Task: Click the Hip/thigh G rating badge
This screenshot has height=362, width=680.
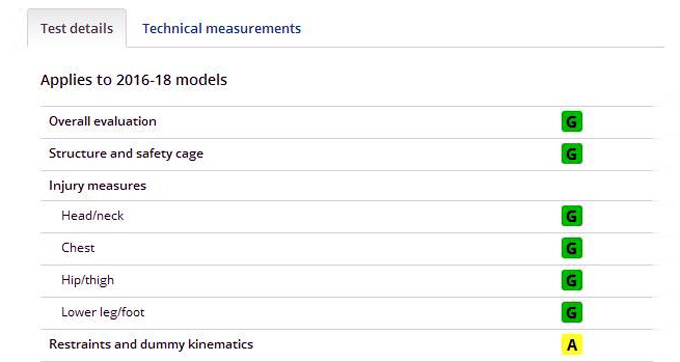Action: [572, 280]
